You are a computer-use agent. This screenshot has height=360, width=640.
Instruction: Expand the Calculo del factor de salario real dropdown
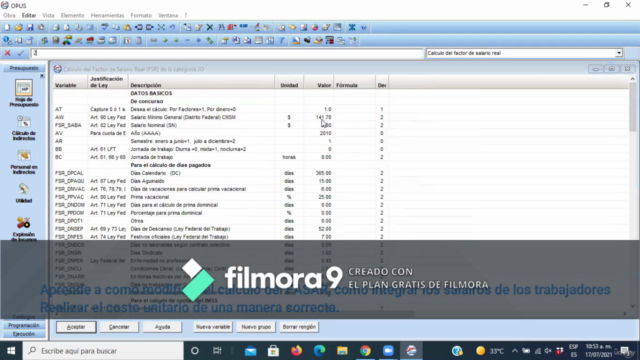click(619, 53)
